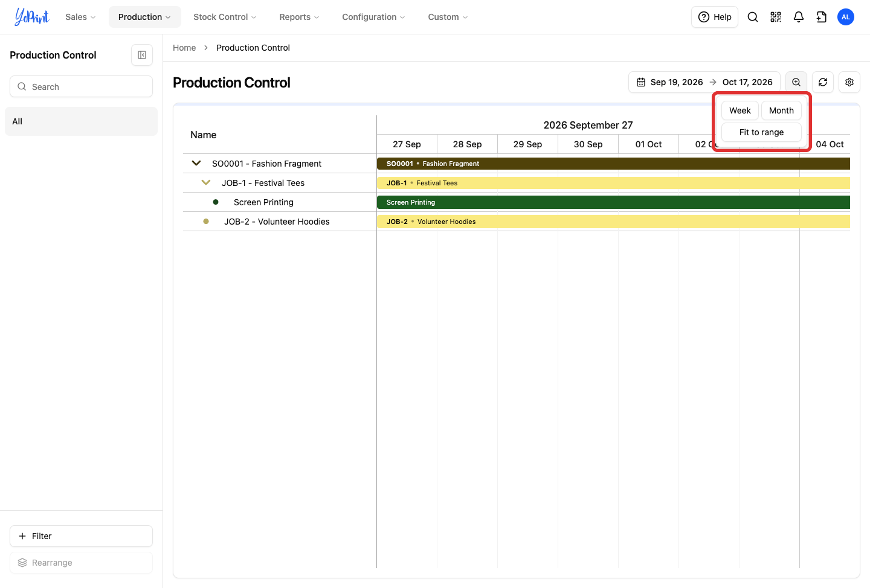Click the Help button
870x588 pixels.
(x=715, y=17)
